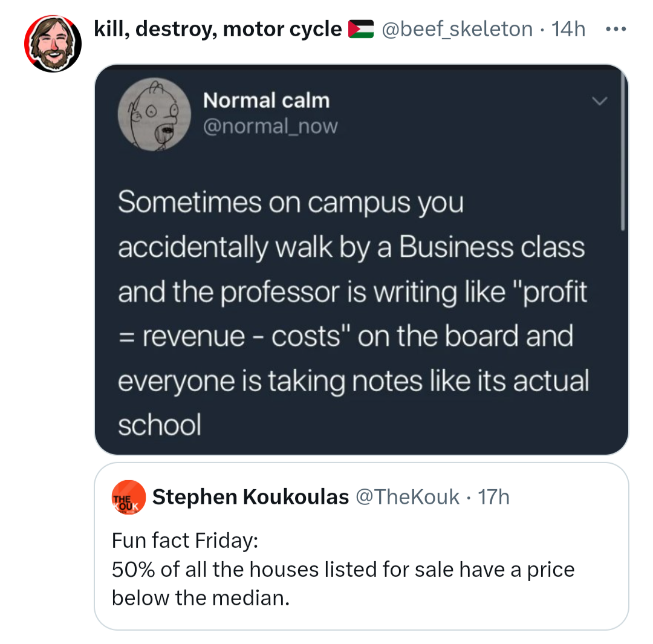
Task: Expand the chevron dropdown on embedded tweet
Action: pyautogui.click(x=599, y=101)
